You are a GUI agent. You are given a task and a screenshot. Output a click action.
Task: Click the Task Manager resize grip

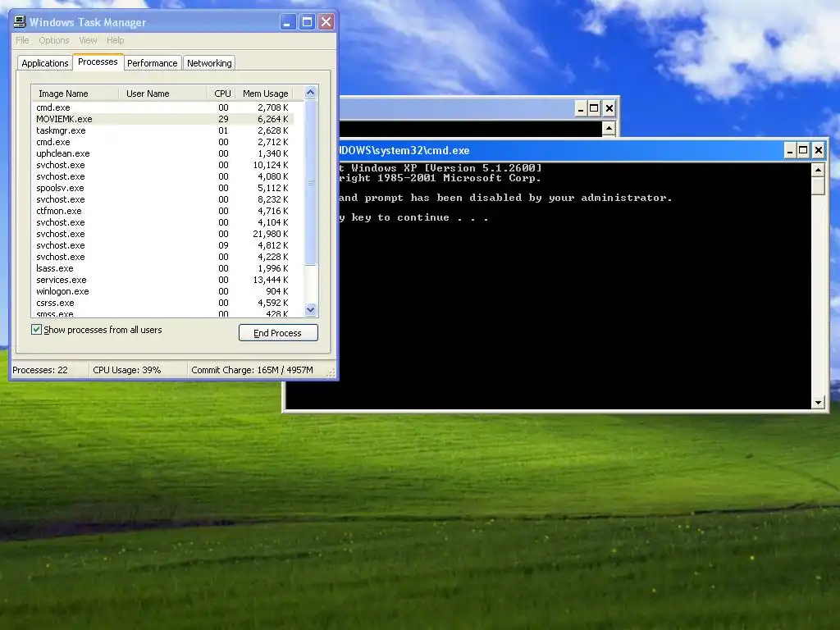[x=331, y=372]
